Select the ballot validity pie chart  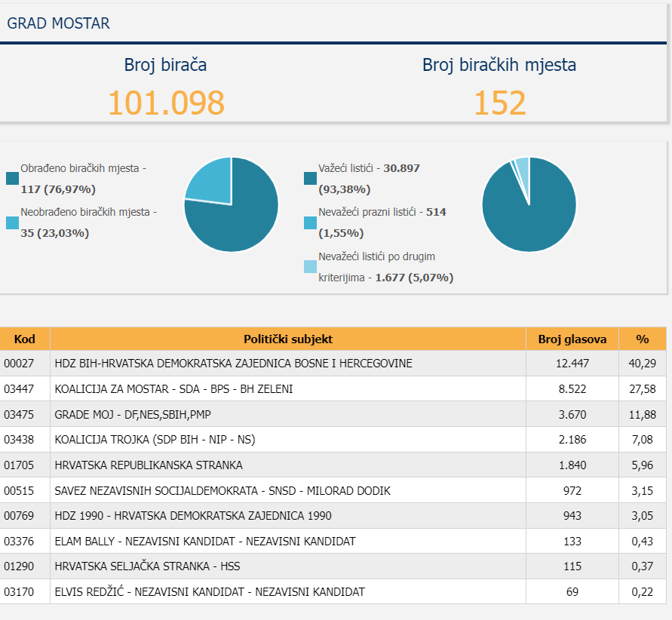tap(529, 204)
